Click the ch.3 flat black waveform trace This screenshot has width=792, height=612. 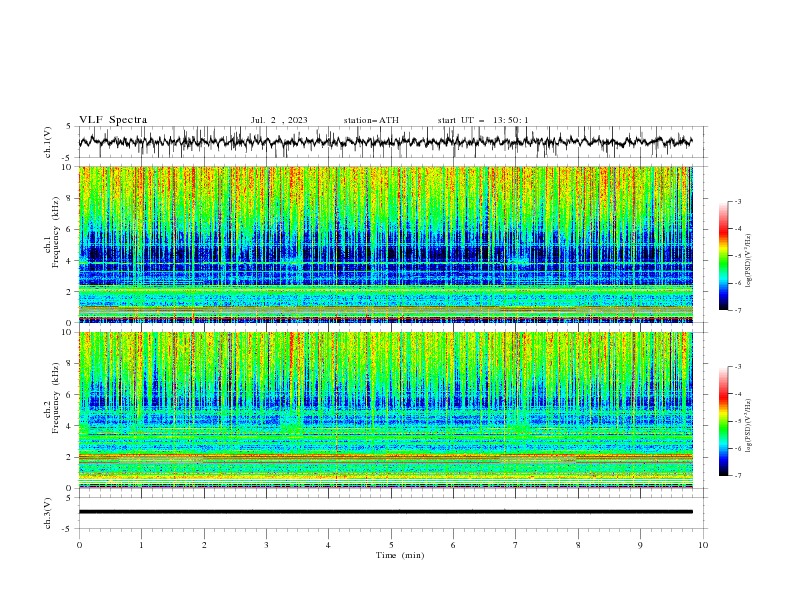[x=385, y=512]
